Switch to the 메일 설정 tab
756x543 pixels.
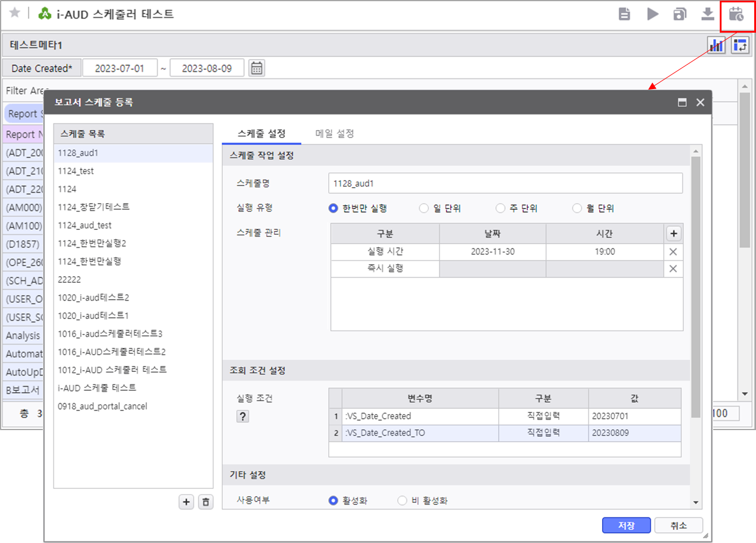click(335, 134)
